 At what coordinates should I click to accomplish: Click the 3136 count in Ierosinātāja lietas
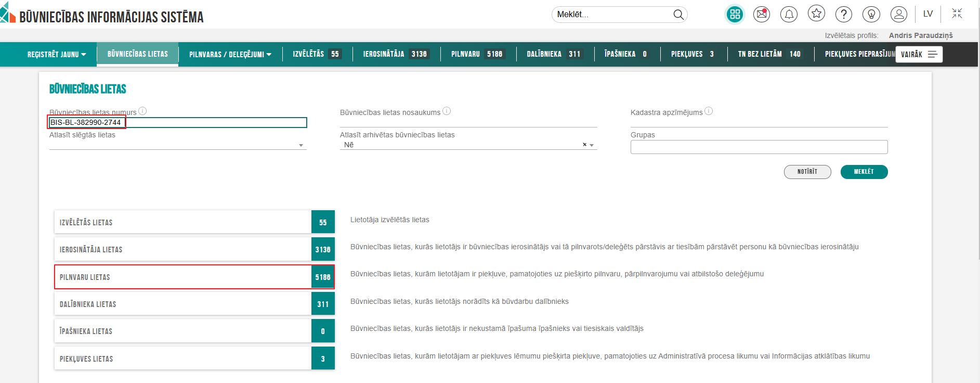323,249
